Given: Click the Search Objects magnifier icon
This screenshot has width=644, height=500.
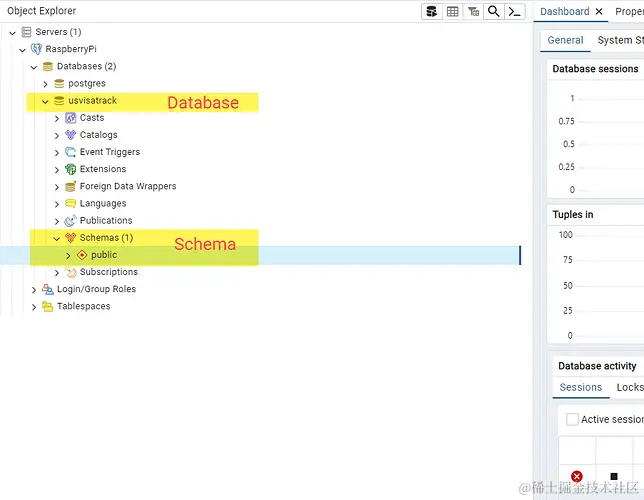Looking at the screenshot, I should click(x=494, y=12).
